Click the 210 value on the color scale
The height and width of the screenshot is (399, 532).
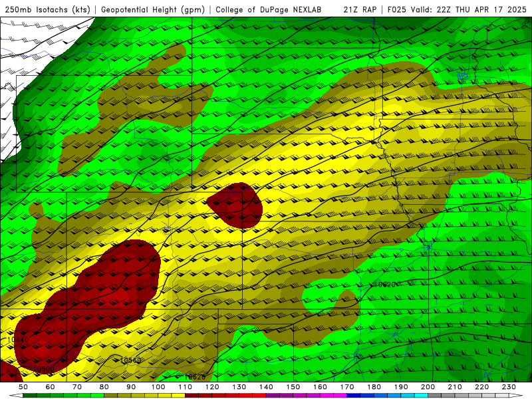tap(455, 387)
